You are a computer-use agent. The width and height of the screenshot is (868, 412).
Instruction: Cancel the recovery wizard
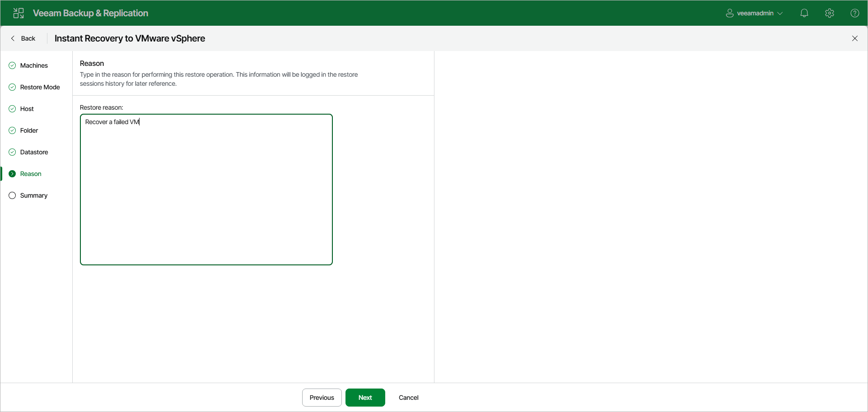(409, 398)
